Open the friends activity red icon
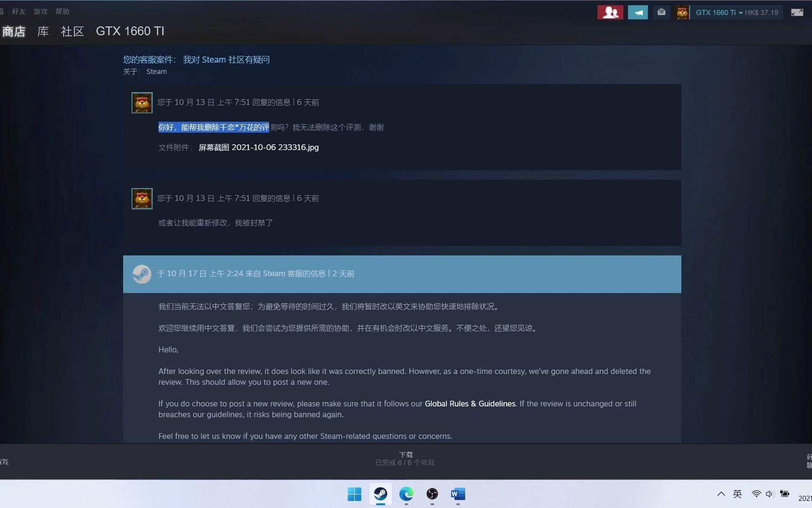Image resolution: width=812 pixels, height=508 pixels. tap(610, 12)
